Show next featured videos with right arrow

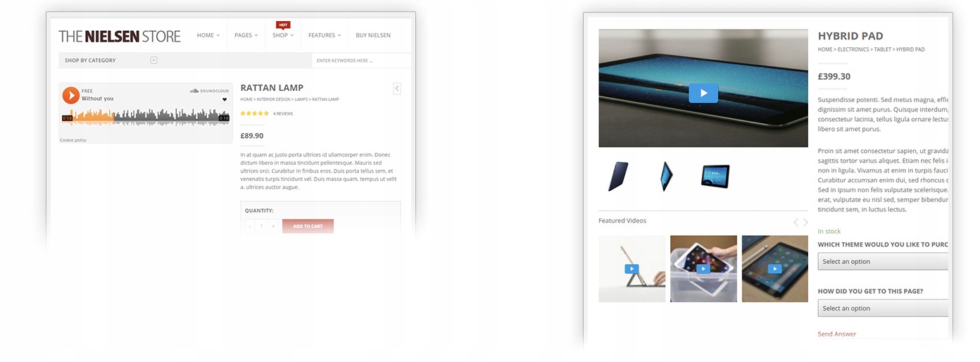tap(805, 222)
